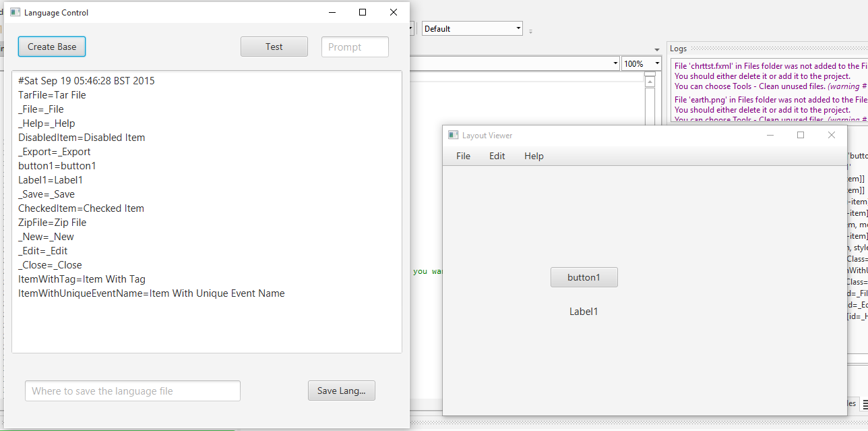Click the 'DisabledItem=Disabled Item' line
The image size is (868, 431).
(x=82, y=138)
